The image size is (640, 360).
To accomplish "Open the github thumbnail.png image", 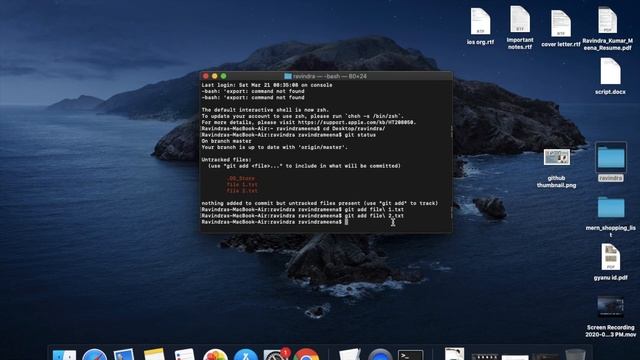I will 557,157.
